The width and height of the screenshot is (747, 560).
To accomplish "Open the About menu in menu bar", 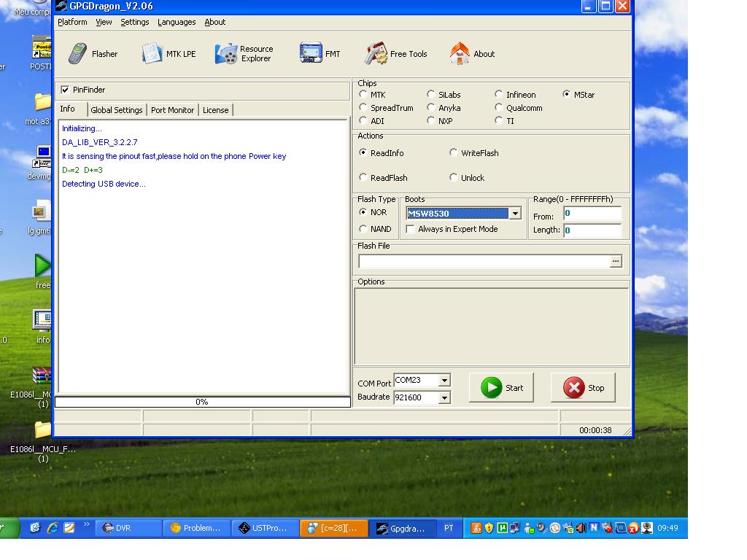I will (x=215, y=22).
